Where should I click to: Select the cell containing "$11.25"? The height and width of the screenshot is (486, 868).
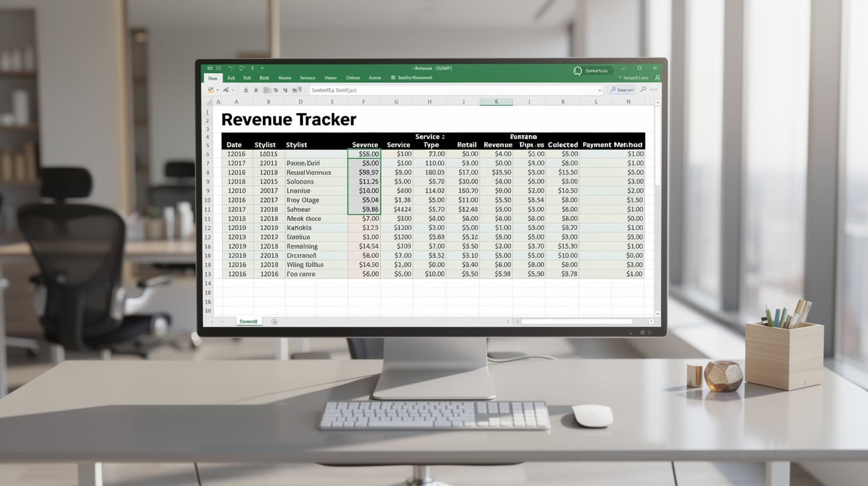364,182
